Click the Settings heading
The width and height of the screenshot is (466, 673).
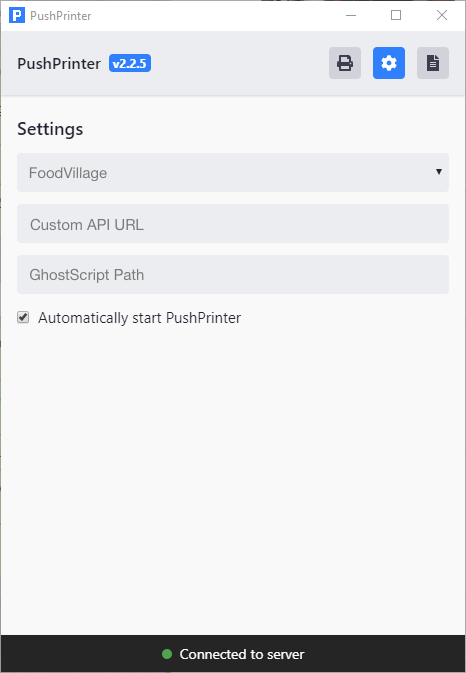click(x=50, y=129)
